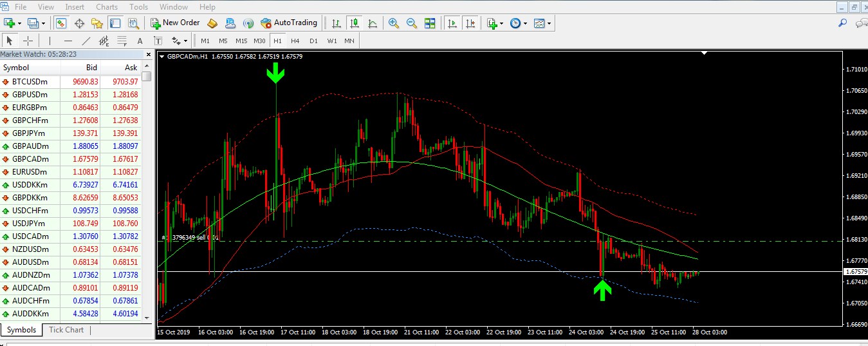Screen dimensions: 868x346
Task: Open the View menu
Action: point(46,7)
